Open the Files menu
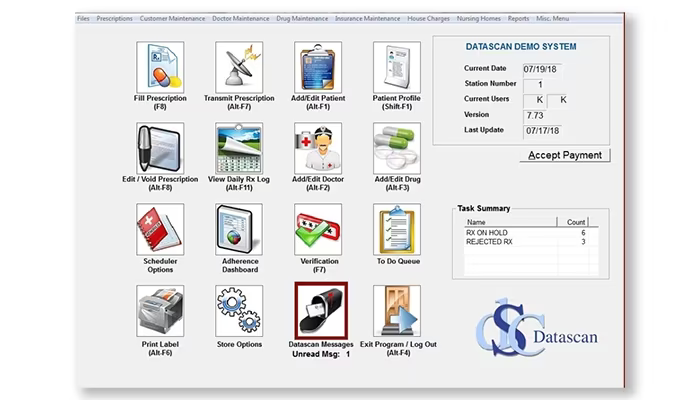Viewport: 700px width, 400px height. point(83,18)
